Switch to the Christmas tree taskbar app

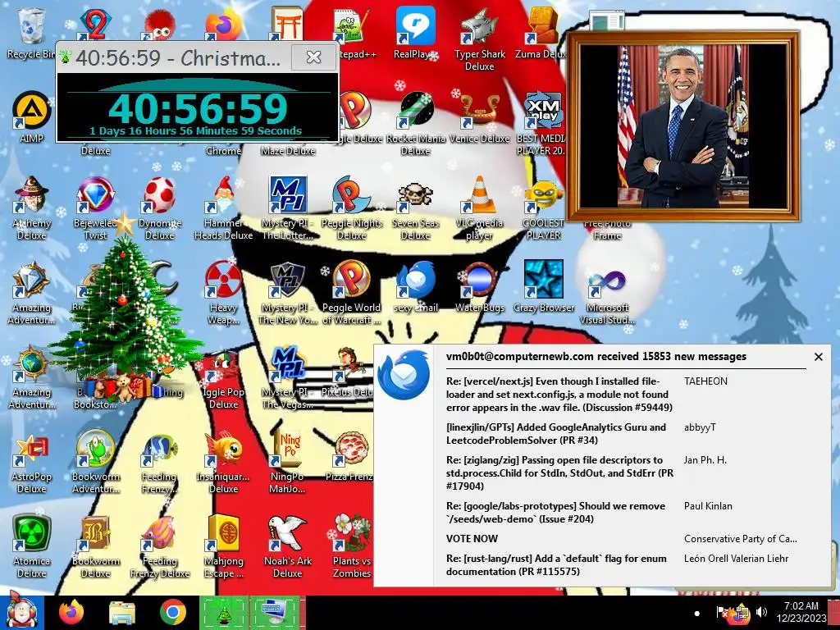(x=224, y=612)
